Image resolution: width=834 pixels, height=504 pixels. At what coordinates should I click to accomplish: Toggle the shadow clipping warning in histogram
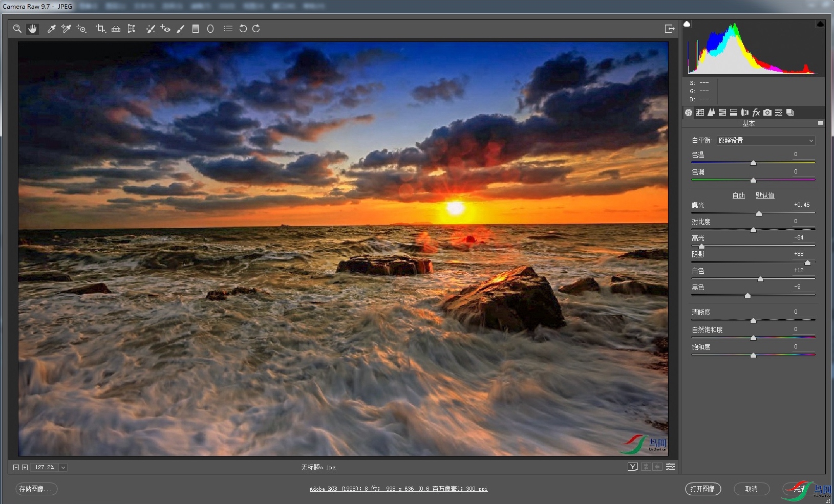(687, 24)
